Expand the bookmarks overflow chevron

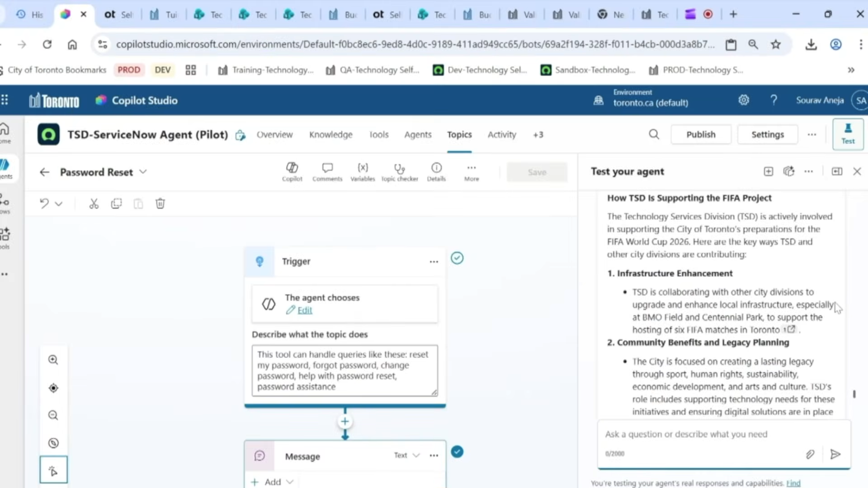[x=851, y=70]
